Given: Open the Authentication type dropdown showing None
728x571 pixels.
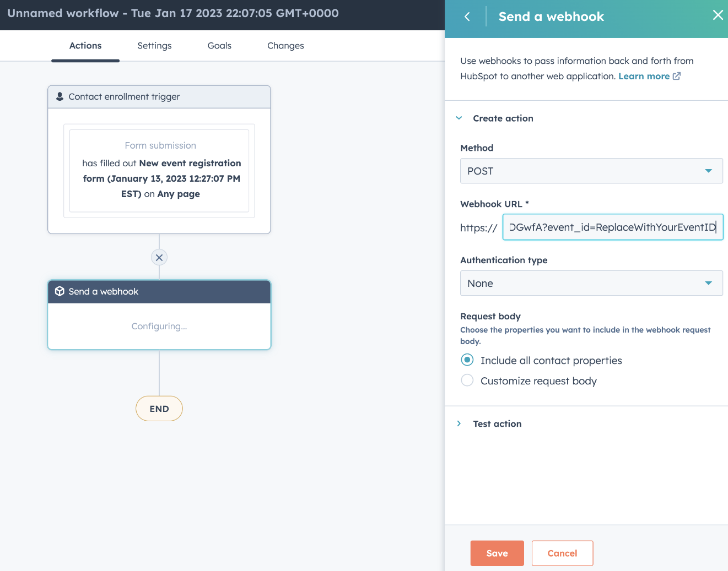Looking at the screenshot, I should point(591,283).
